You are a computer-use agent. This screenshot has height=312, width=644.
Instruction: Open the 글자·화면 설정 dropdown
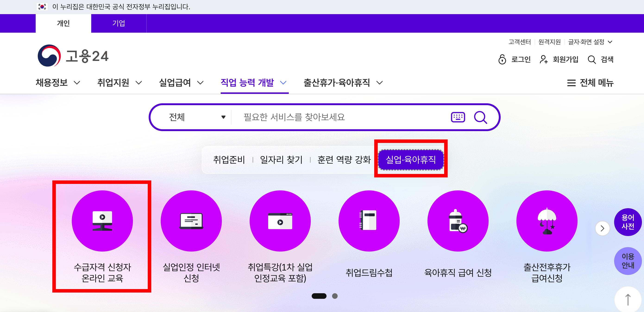coord(590,42)
